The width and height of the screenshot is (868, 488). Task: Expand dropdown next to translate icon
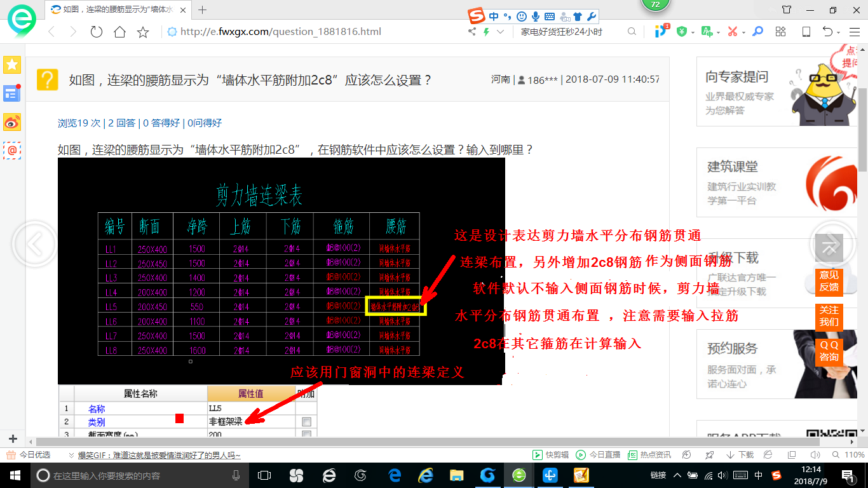tap(718, 32)
